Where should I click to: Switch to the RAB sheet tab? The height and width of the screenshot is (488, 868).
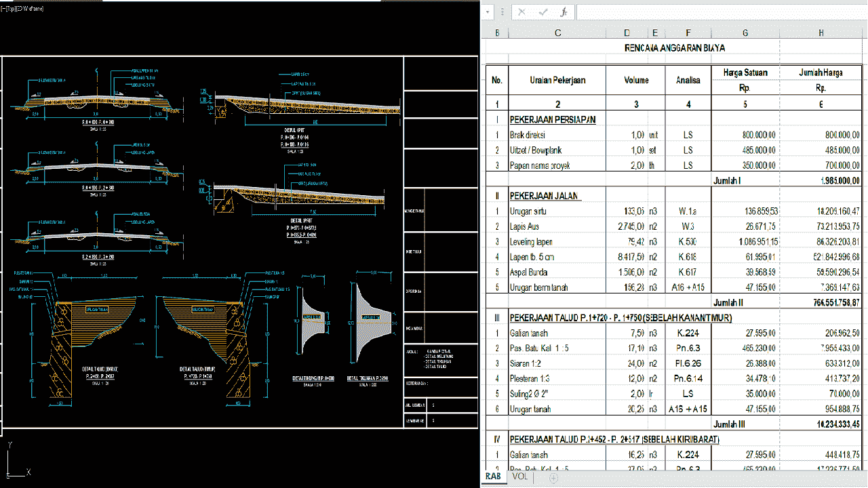coord(493,476)
